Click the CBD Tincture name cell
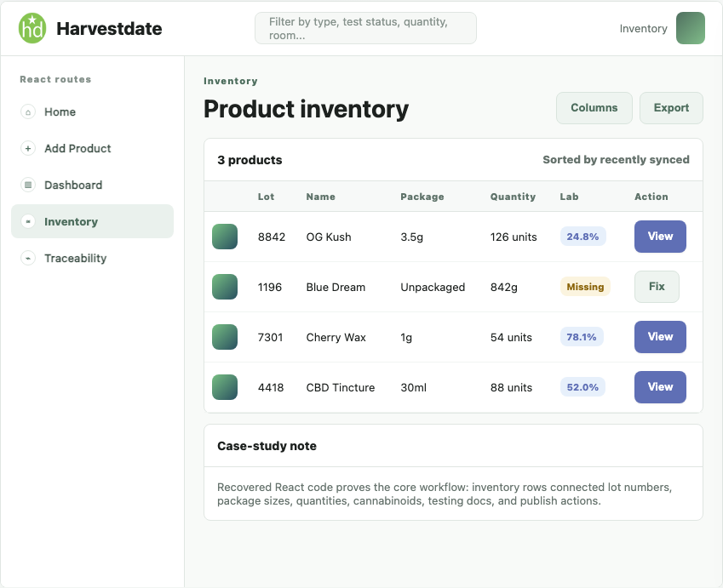 tap(341, 387)
